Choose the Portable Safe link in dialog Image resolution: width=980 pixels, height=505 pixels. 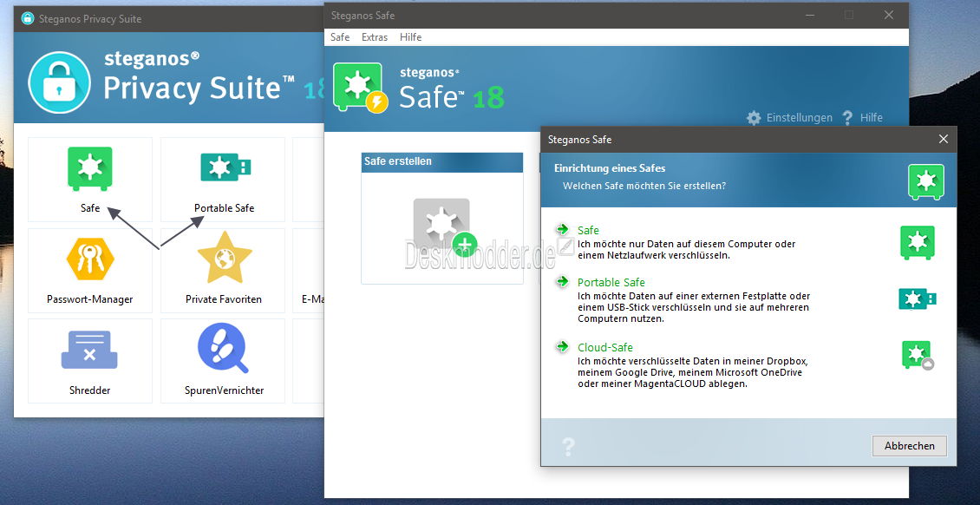pos(611,283)
